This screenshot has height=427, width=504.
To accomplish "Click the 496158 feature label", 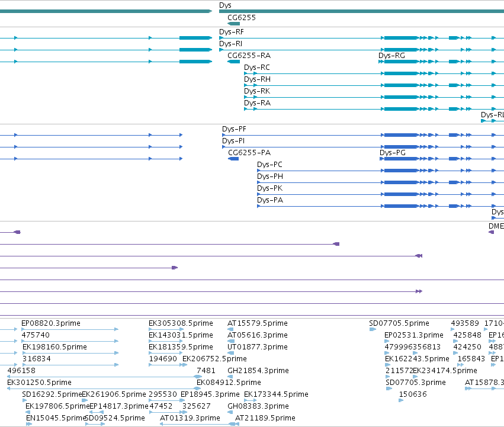I will tap(21, 371).
